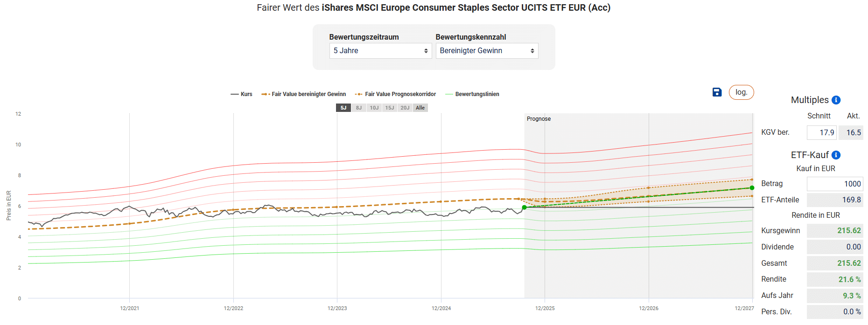Open the ETF-Kauf info icon
The width and height of the screenshot is (868, 325).
tap(836, 155)
